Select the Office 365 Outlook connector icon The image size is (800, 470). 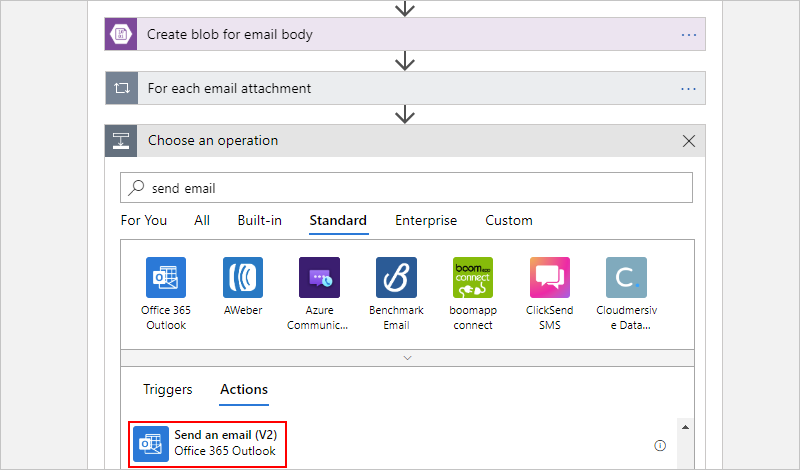(x=163, y=278)
